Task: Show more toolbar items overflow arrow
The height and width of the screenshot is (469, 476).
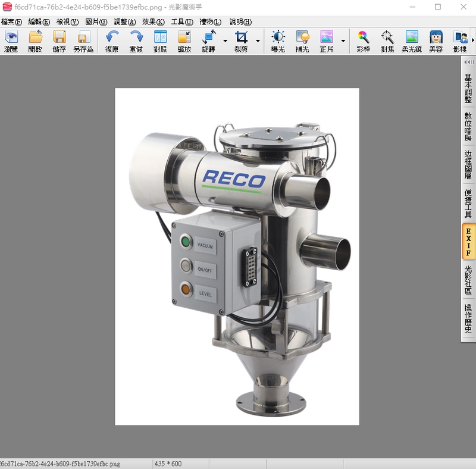Action: pos(472,40)
